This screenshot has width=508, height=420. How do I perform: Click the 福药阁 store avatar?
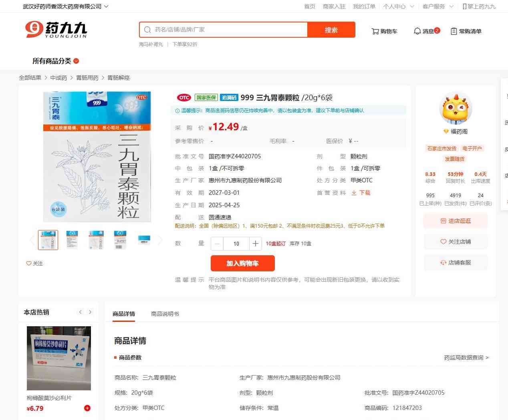click(456, 108)
